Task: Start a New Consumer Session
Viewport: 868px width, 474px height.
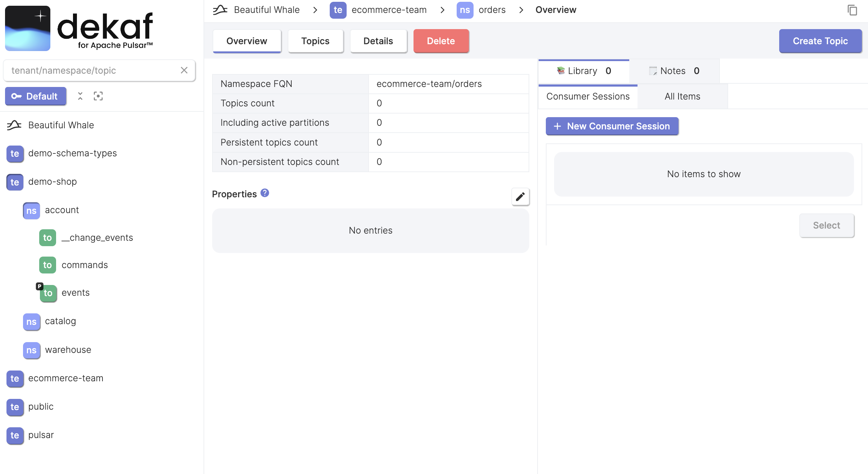Action: point(612,126)
